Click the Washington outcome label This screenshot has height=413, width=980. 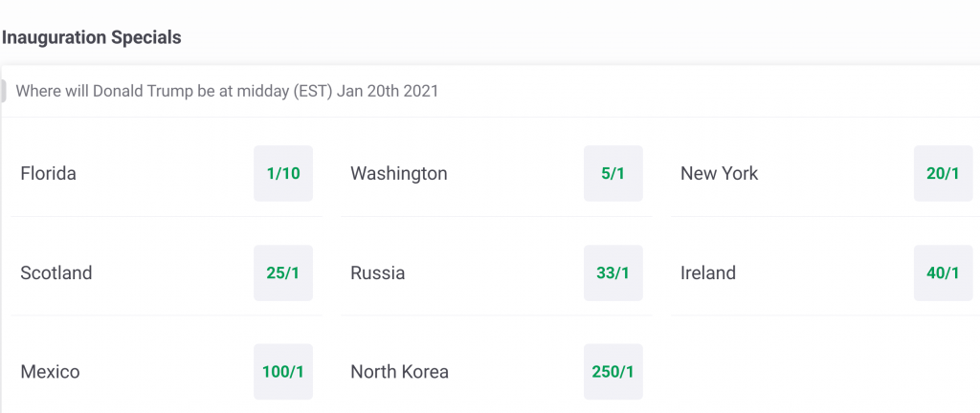coord(398,174)
